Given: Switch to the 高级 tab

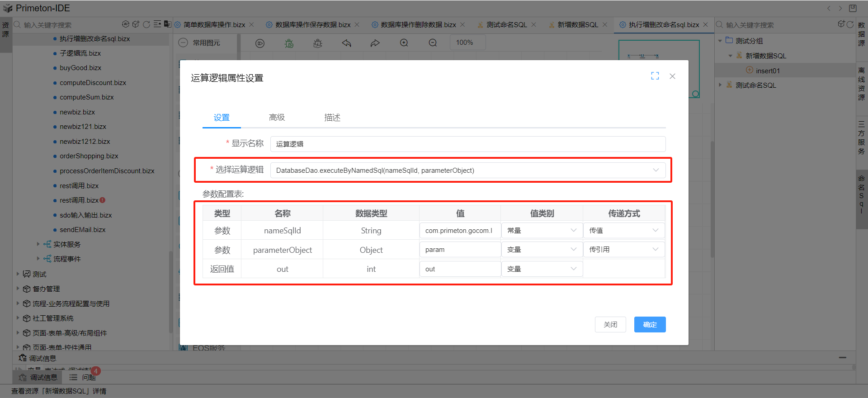Looking at the screenshot, I should (277, 118).
